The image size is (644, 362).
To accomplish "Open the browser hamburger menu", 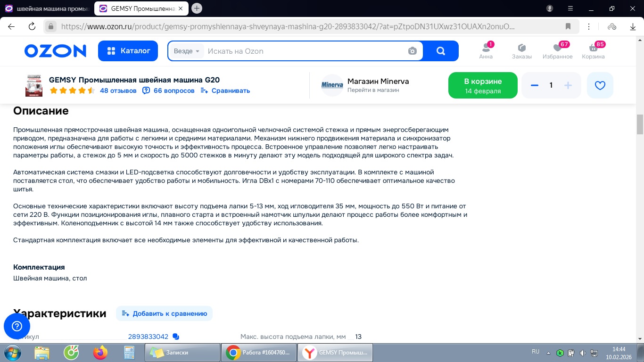I will point(571,8).
